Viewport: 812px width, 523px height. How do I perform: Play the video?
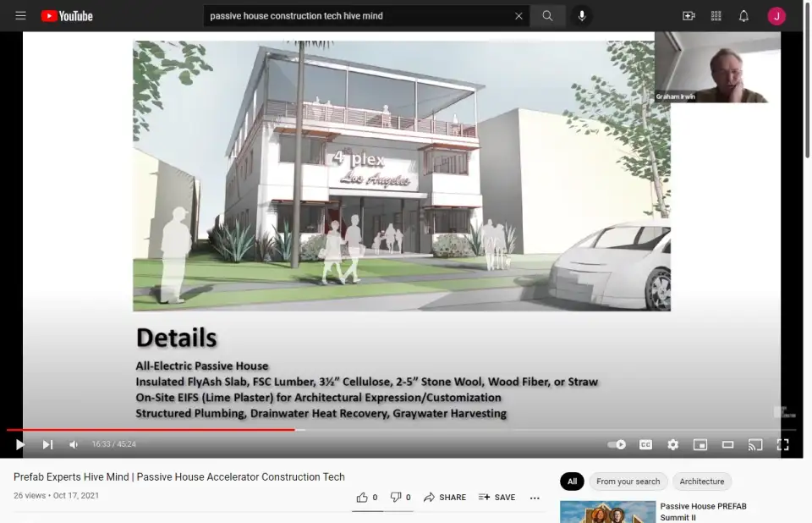tap(20, 444)
